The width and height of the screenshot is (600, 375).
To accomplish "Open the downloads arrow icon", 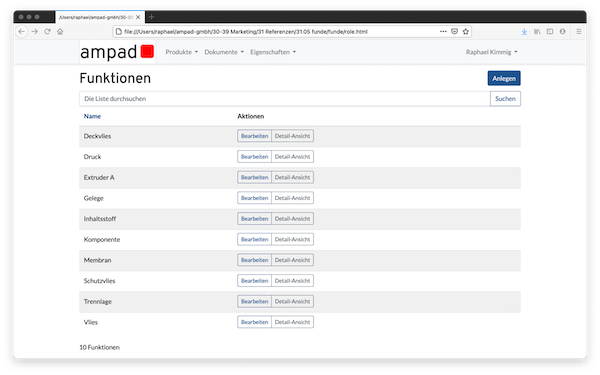I will [x=524, y=31].
